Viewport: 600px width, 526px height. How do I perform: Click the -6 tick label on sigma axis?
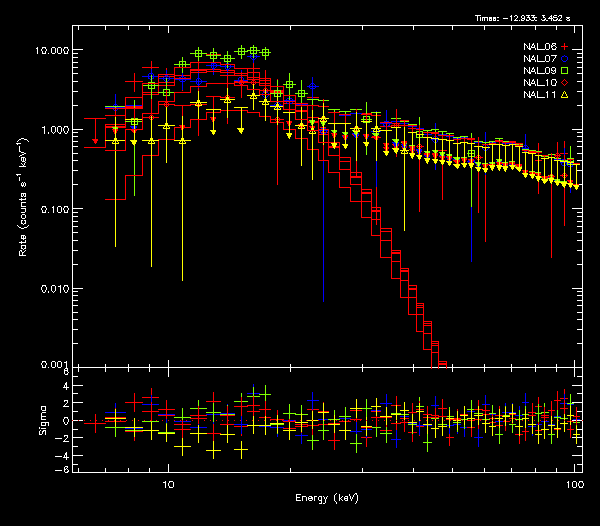click(x=63, y=469)
